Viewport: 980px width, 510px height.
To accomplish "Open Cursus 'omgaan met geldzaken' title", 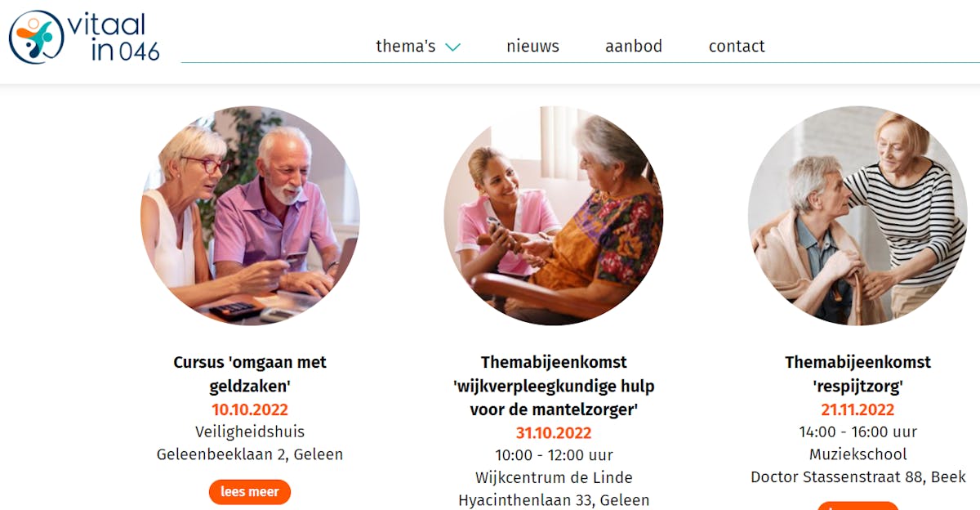I will click(250, 374).
